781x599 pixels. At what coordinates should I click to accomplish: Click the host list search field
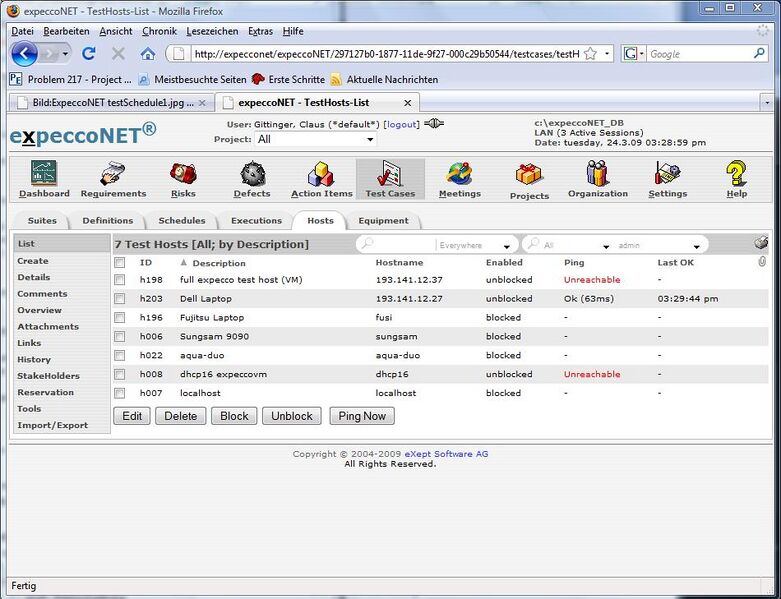coord(403,244)
